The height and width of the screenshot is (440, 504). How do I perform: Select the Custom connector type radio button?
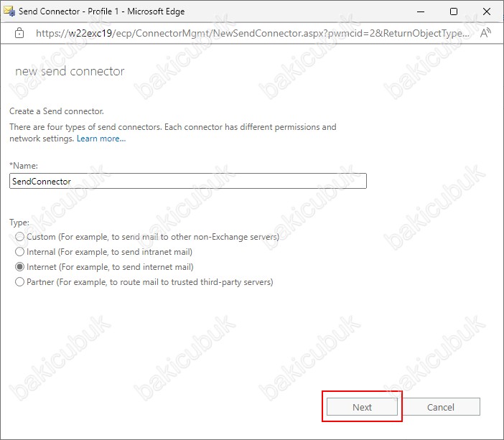(19, 237)
